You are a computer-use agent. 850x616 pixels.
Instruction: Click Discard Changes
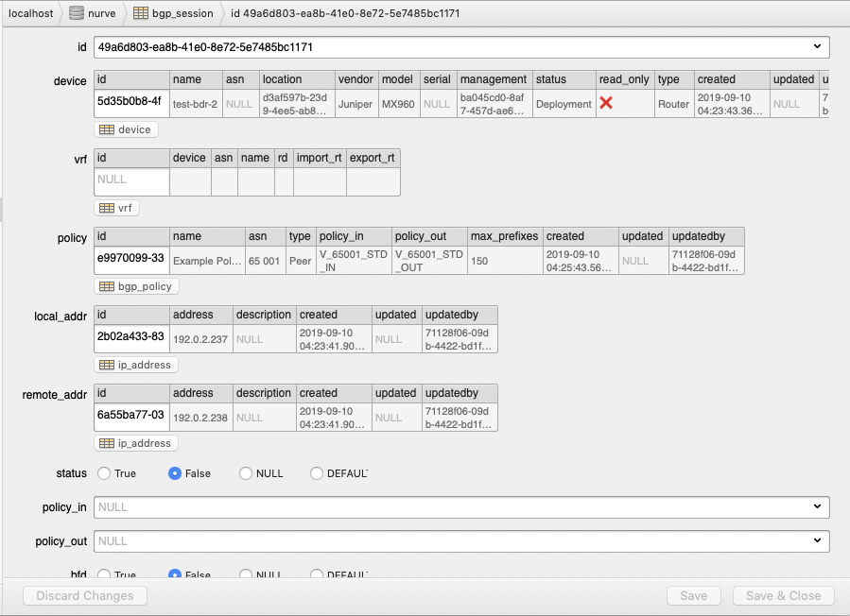84,595
